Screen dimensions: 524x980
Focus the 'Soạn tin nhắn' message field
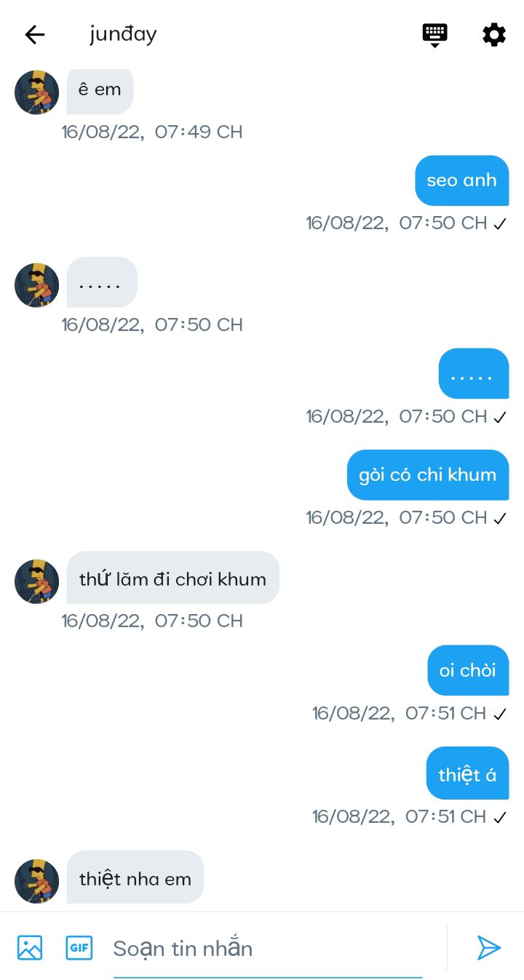268,949
